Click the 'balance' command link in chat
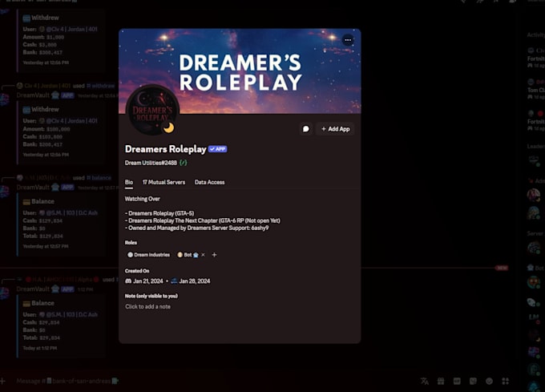This screenshot has width=545, height=392. click(x=99, y=178)
